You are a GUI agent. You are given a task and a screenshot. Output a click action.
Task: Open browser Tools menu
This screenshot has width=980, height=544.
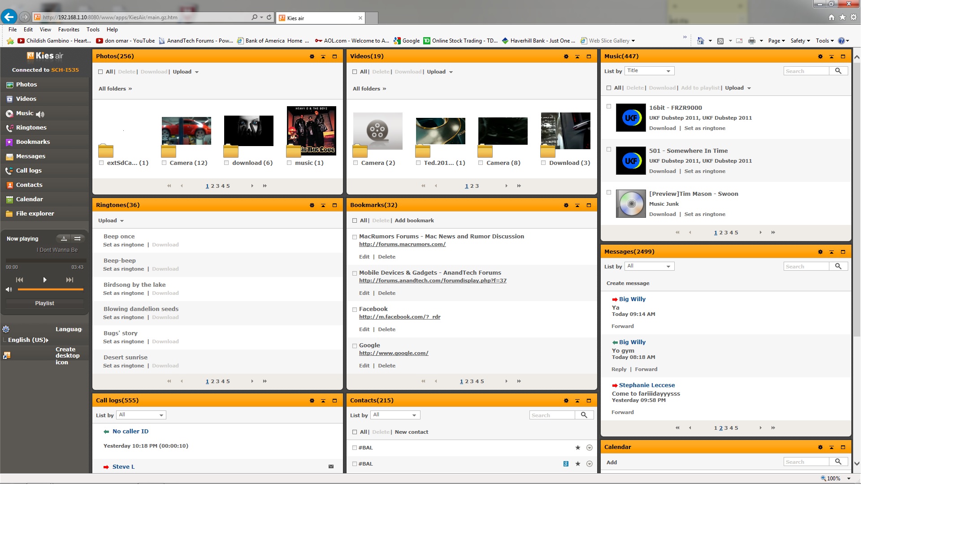coord(93,30)
